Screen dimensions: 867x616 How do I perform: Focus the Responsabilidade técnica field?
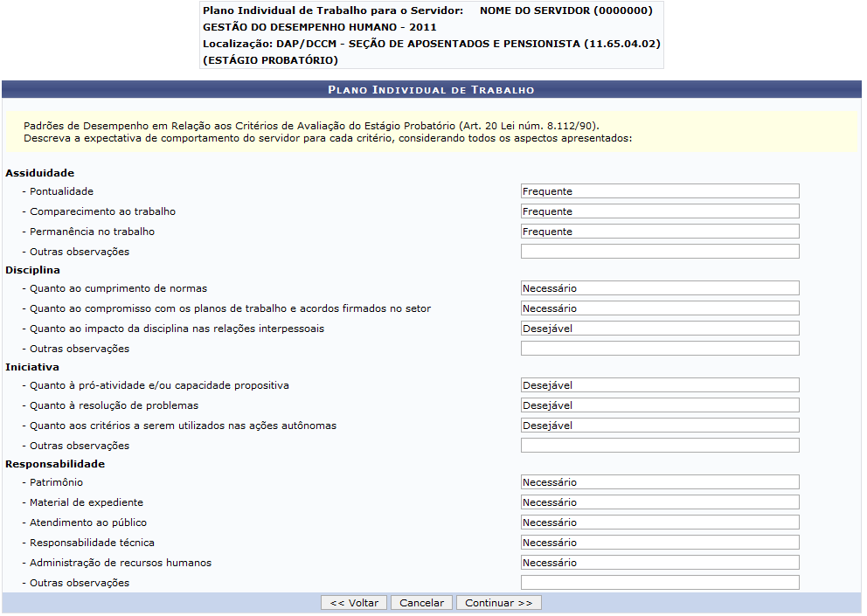pyautogui.click(x=660, y=543)
